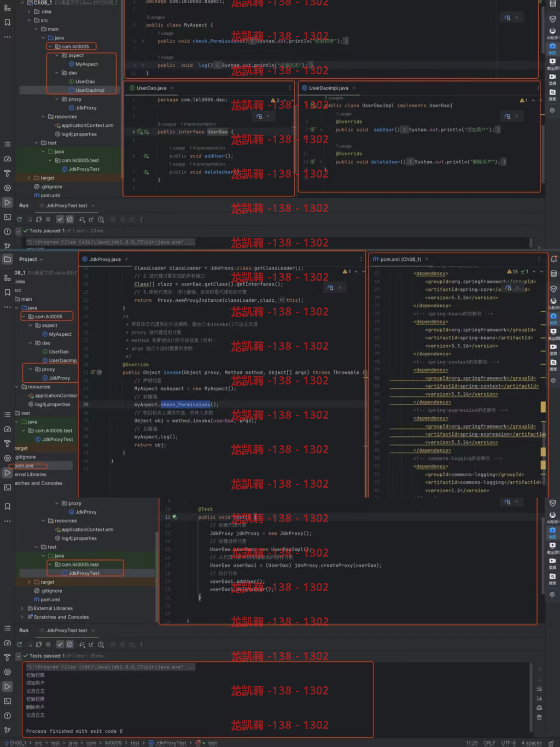Click 'Process finished with exit code 0' line
560x747 pixels.
74,731
